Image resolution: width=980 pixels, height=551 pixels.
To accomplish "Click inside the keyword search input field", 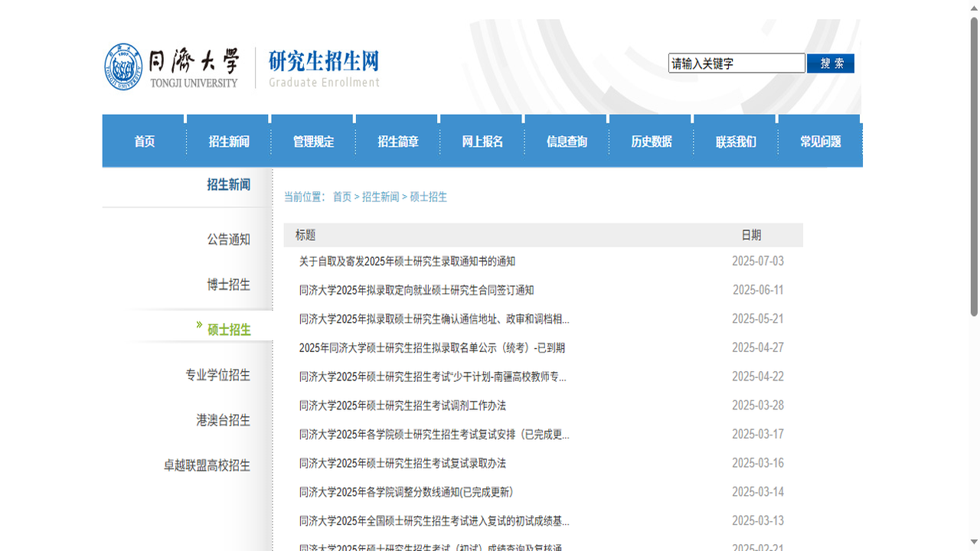I will pyautogui.click(x=735, y=63).
